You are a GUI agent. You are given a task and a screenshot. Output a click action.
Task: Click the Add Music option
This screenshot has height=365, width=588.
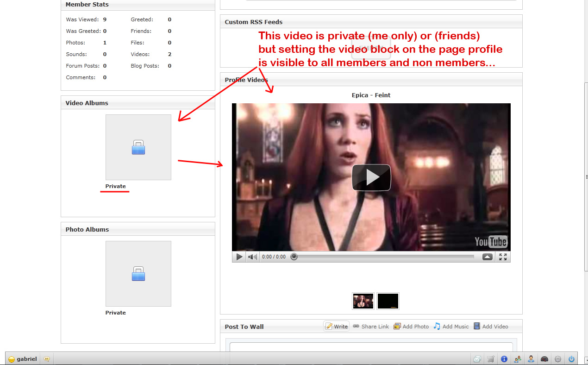click(451, 327)
